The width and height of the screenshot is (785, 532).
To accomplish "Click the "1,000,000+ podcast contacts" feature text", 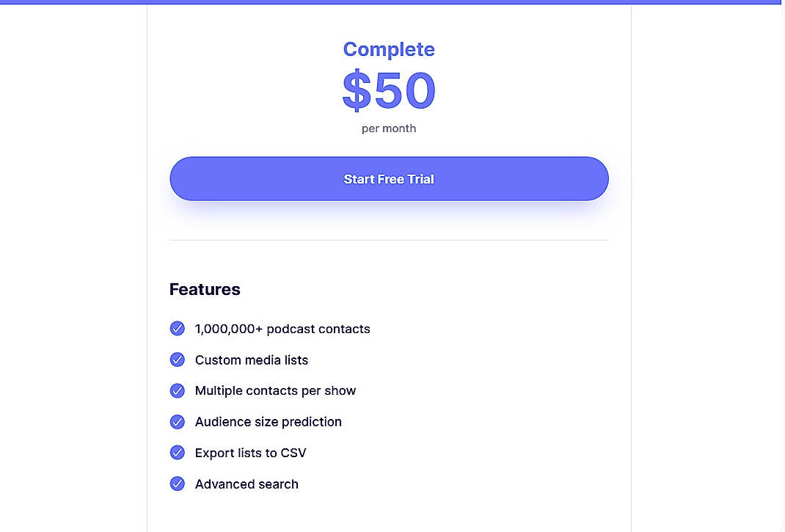I will click(282, 329).
